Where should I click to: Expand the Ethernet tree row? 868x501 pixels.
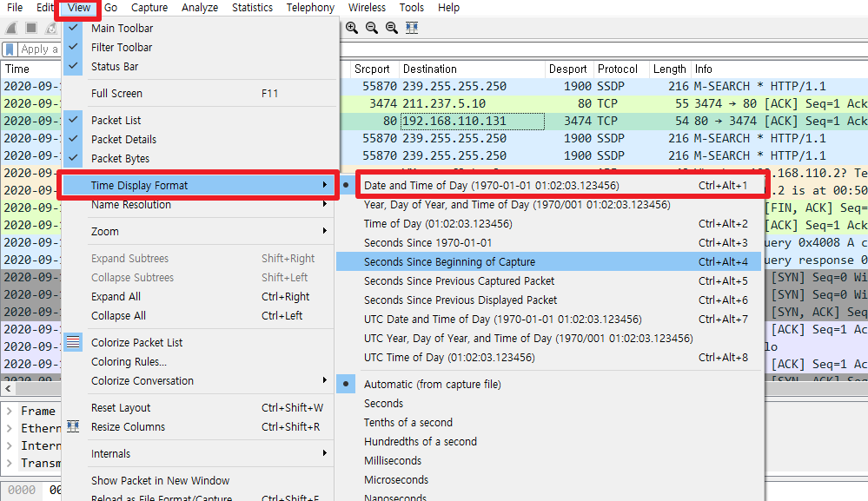10,428
